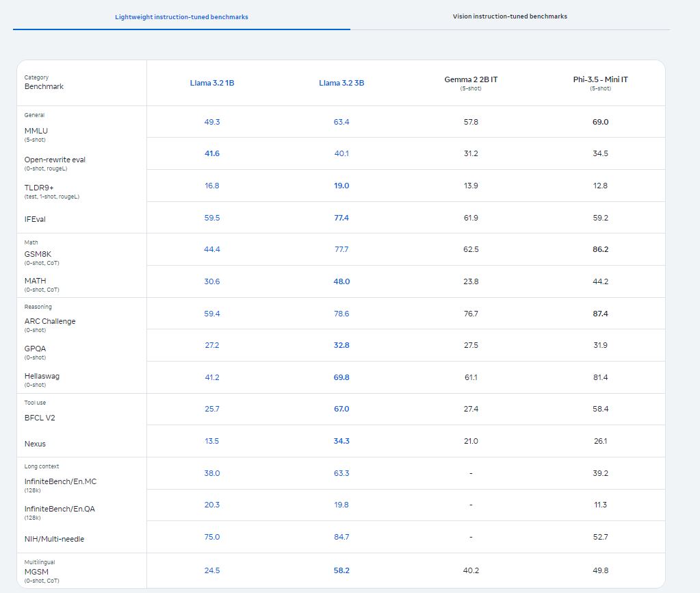Click the 49.8 MGSM score for Phi-3.5
This screenshot has height=593, width=700.
pos(601,570)
